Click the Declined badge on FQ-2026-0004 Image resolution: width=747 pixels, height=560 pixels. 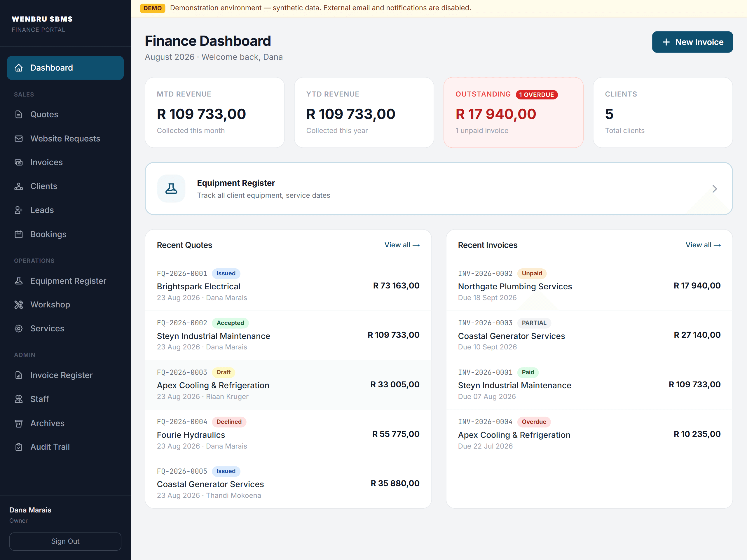point(229,422)
